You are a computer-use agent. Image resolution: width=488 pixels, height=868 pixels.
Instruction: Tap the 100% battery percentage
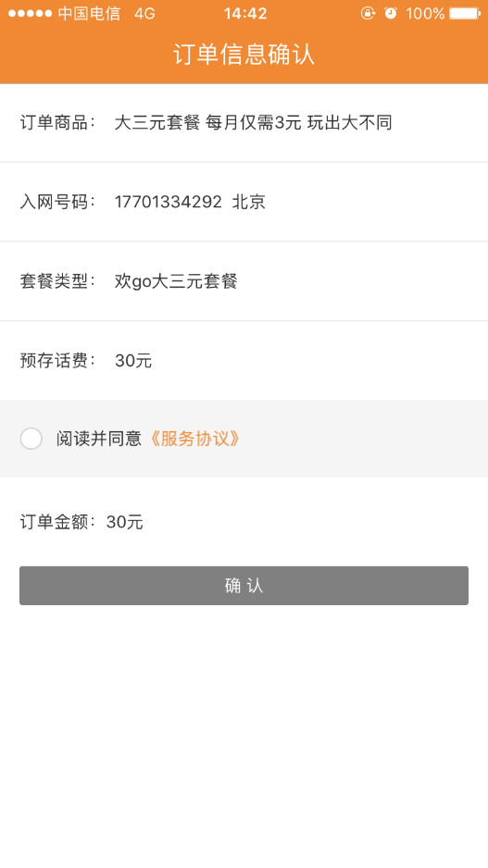[425, 13]
